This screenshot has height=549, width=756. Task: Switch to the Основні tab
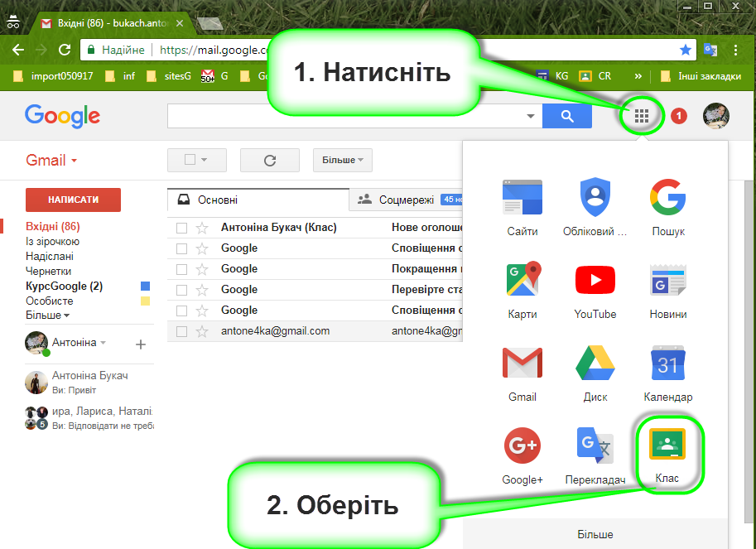click(258, 200)
